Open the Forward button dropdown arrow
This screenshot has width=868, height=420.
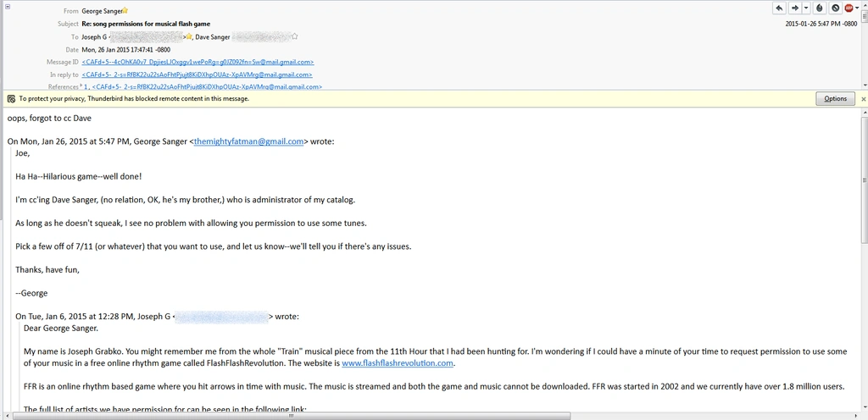point(806,8)
